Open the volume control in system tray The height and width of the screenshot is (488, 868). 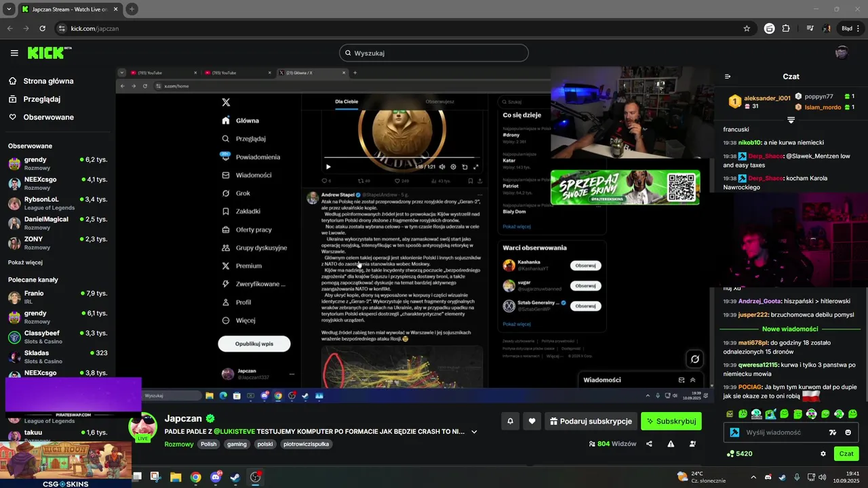(822, 477)
